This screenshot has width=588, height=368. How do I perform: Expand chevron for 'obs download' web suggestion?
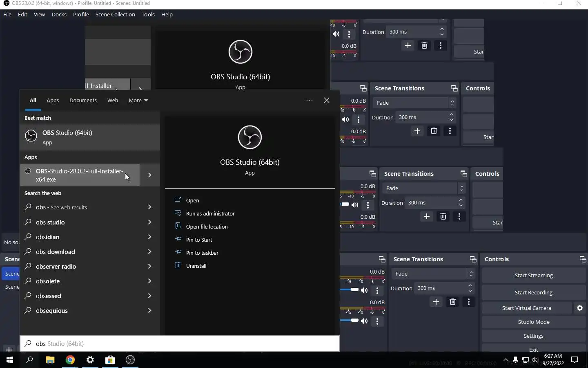pos(149,251)
